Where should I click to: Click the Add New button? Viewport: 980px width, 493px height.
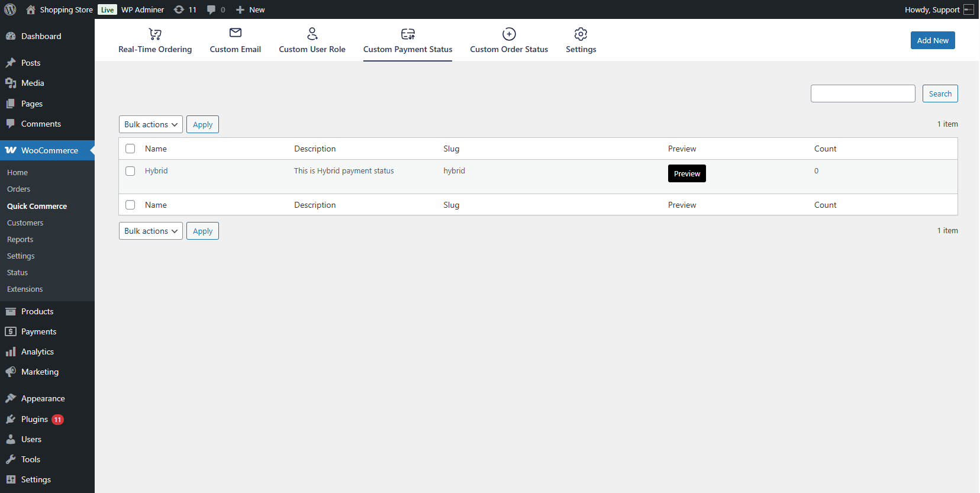[x=932, y=40]
